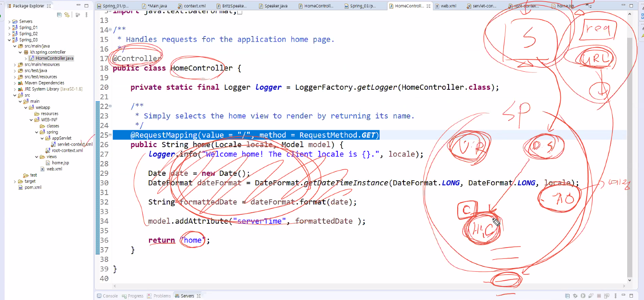Toggle Link with Editor in Package Explorer
This screenshot has width=644, height=300.
[67, 15]
